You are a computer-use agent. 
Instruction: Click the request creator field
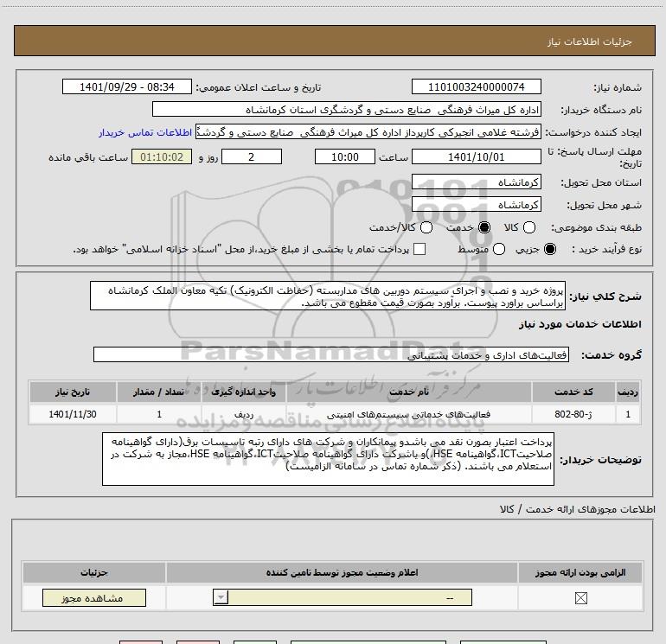pyautogui.click(x=368, y=132)
